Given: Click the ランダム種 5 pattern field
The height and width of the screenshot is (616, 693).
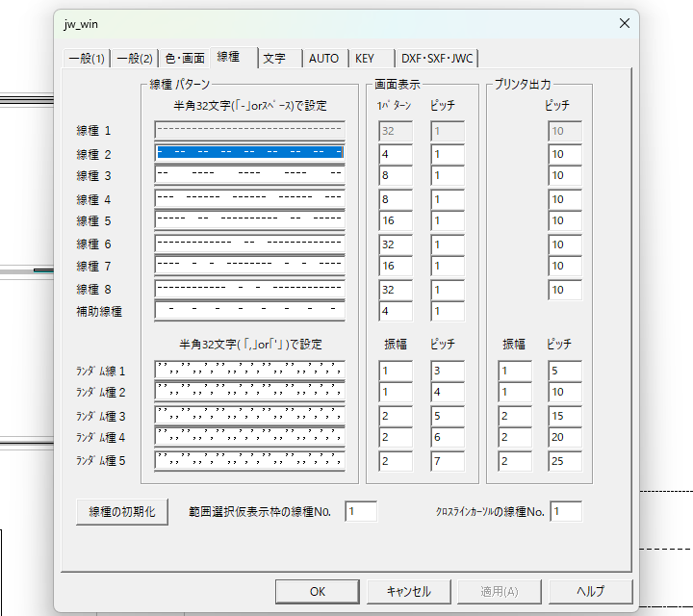Looking at the screenshot, I should 249,460.
